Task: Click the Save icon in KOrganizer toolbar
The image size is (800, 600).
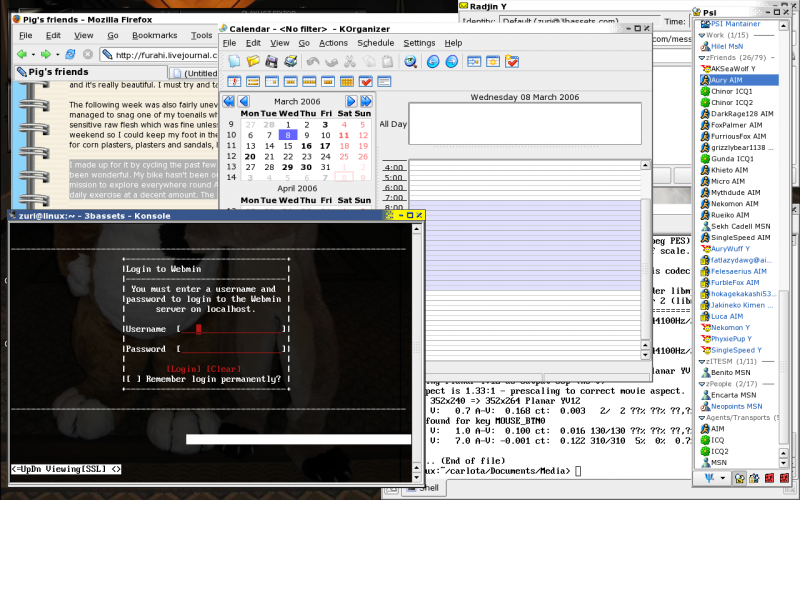Action: point(271,62)
